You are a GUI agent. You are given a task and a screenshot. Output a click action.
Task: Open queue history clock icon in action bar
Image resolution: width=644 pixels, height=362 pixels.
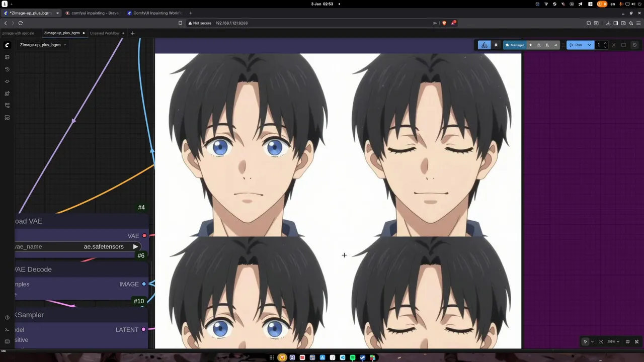[634, 45]
